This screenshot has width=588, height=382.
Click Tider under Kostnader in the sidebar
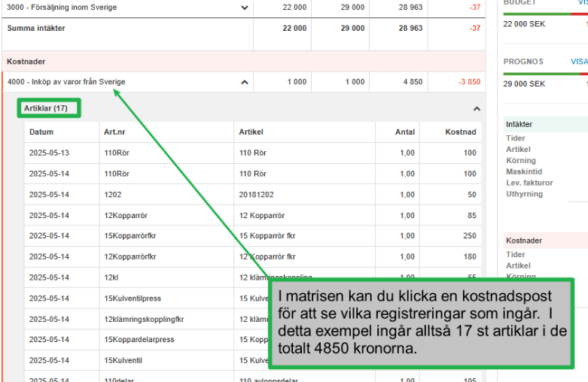pyautogui.click(x=515, y=254)
